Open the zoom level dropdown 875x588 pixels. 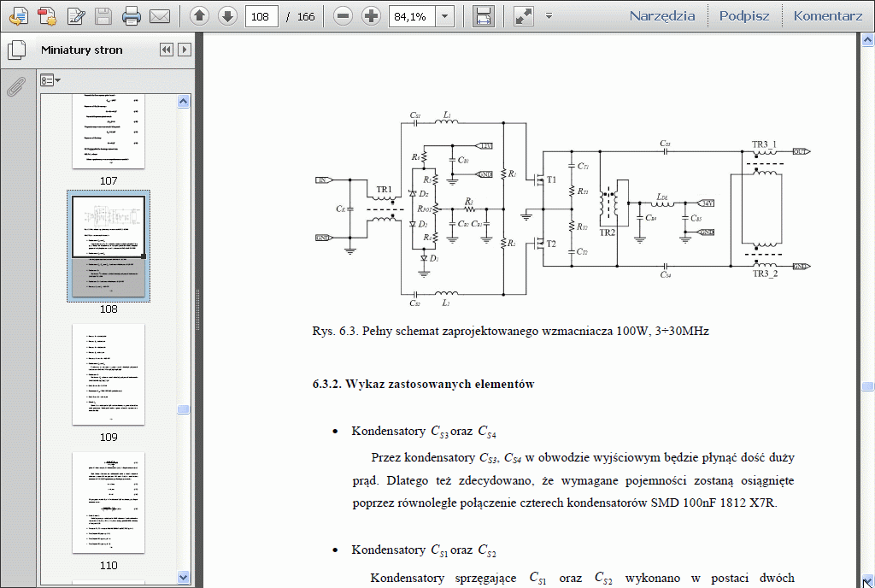tap(444, 15)
